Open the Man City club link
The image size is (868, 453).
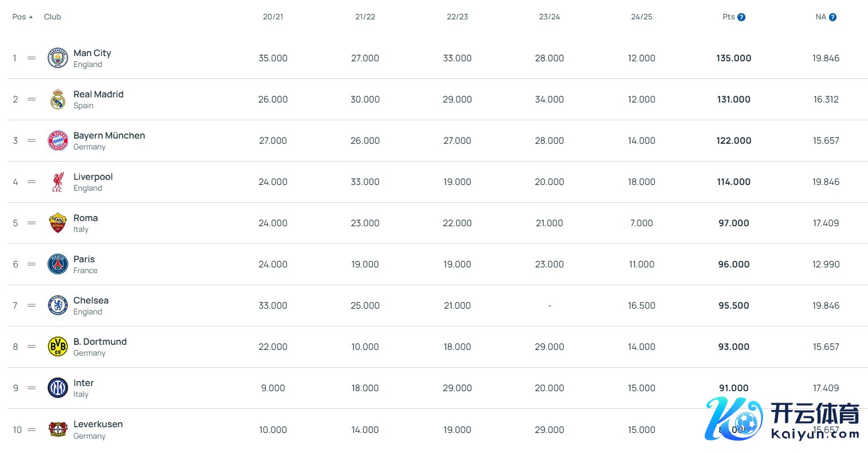[x=92, y=53]
